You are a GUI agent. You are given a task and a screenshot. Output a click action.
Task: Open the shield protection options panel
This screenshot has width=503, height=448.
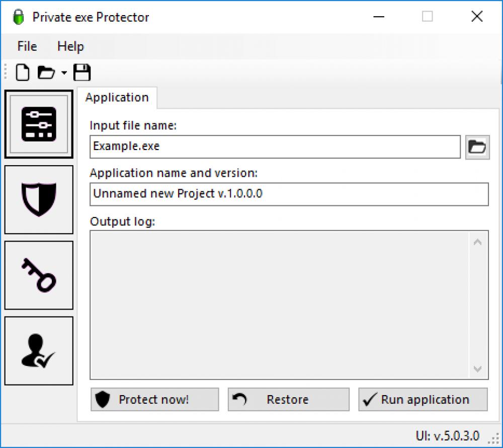click(x=39, y=199)
